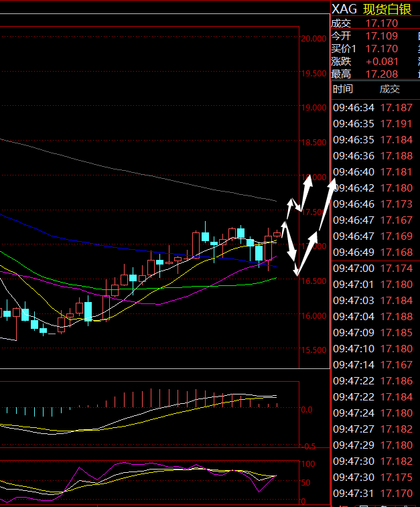420x507 pixels.
Task: Select the 09:46:42 tick row
Action: [x=373, y=188]
